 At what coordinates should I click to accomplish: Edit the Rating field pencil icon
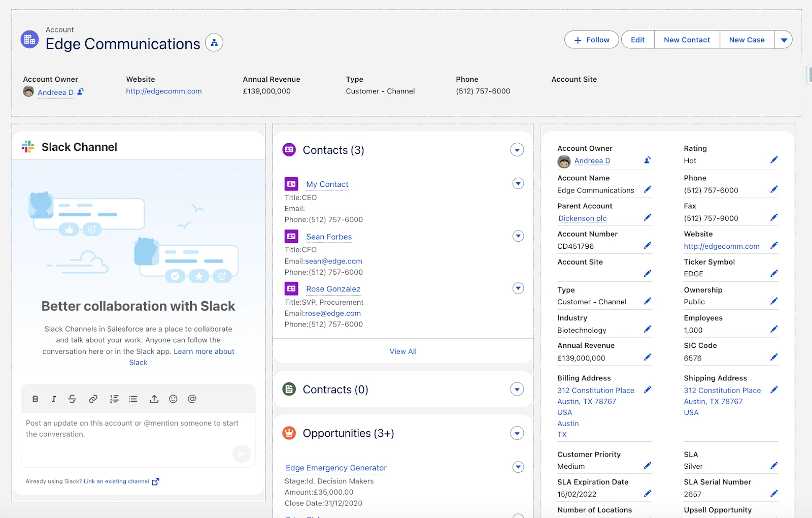click(773, 160)
